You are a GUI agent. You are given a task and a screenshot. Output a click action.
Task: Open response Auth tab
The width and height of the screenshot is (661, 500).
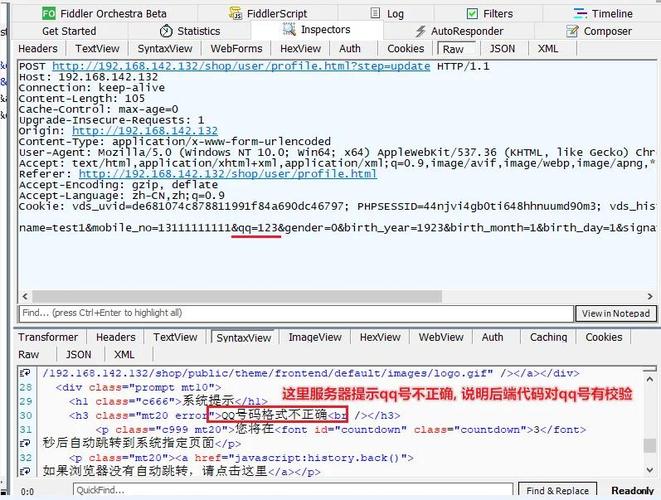492,337
